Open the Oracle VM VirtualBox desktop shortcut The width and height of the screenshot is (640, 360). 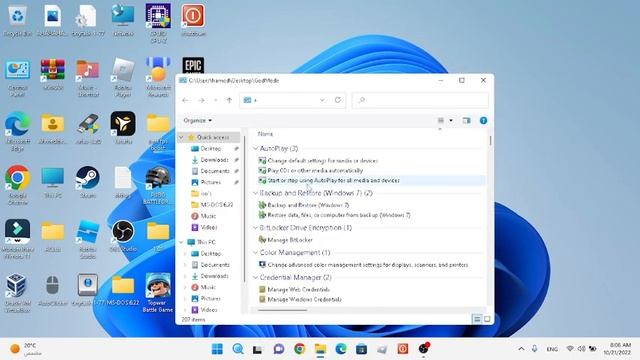18,293
